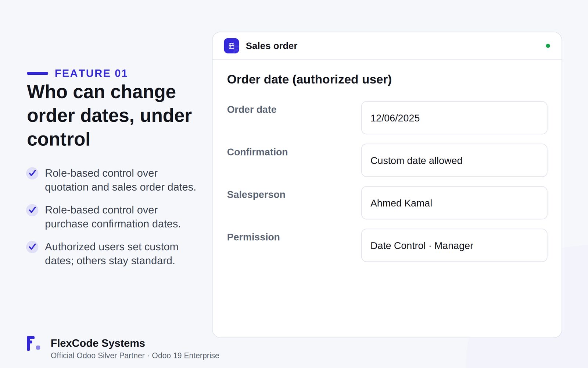Click the checkmark icon beside purchase confirmation dates

coord(32,210)
